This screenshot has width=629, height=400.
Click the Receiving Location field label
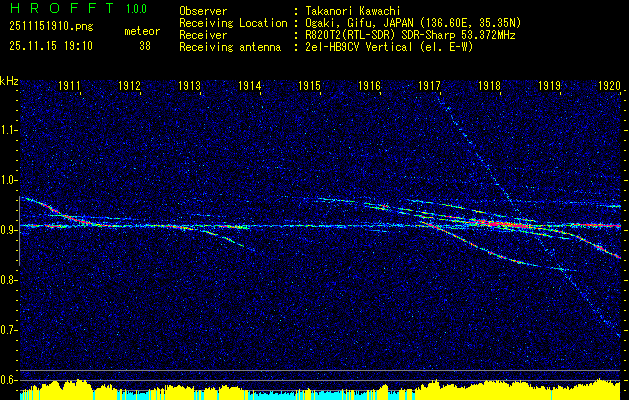[x=233, y=23]
